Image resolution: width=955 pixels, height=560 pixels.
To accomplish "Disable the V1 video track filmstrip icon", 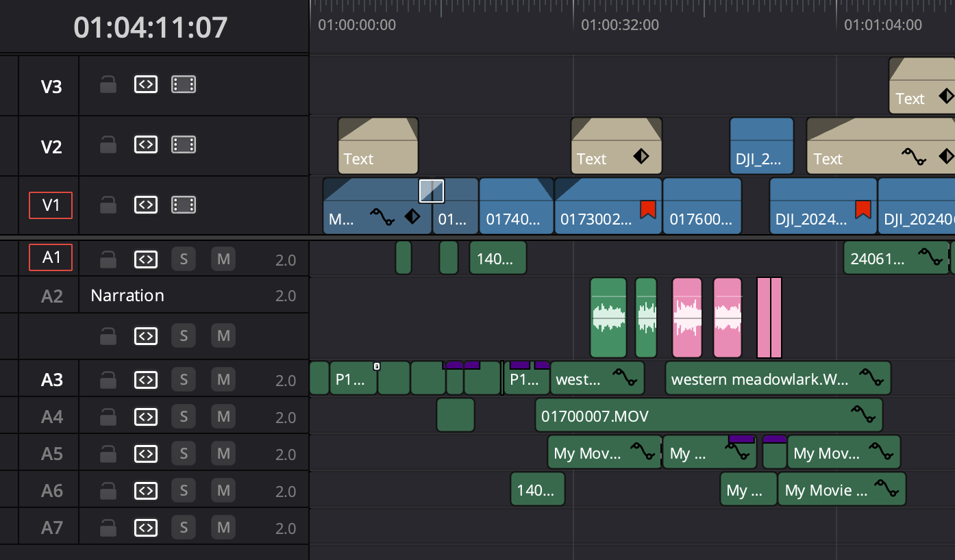I will [184, 204].
